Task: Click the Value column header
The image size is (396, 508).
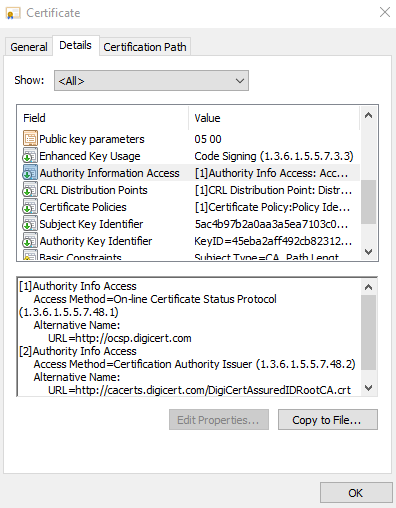Action: [274, 118]
